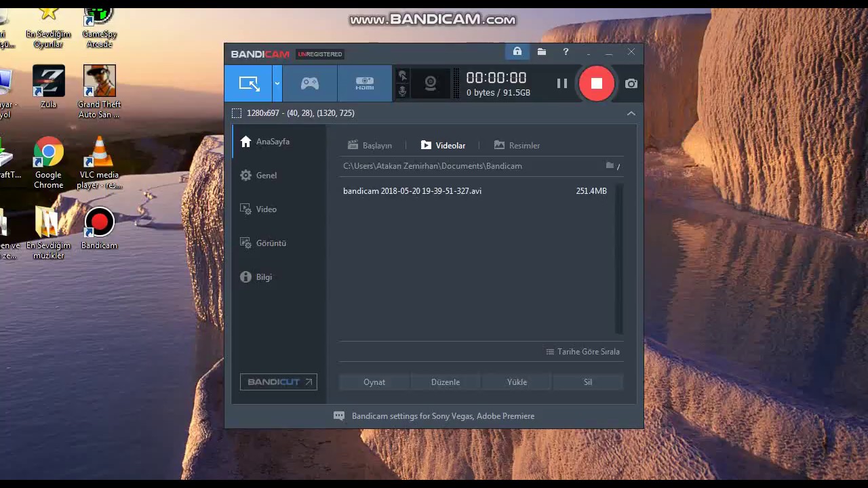Click the Oynat button
Image resolution: width=868 pixels, height=488 pixels.
(x=374, y=382)
